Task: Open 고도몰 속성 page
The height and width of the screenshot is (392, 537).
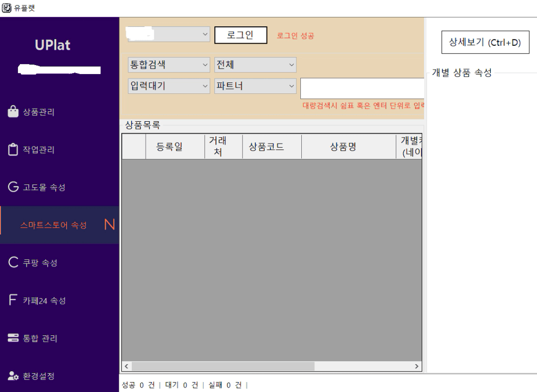Action: click(x=60, y=187)
